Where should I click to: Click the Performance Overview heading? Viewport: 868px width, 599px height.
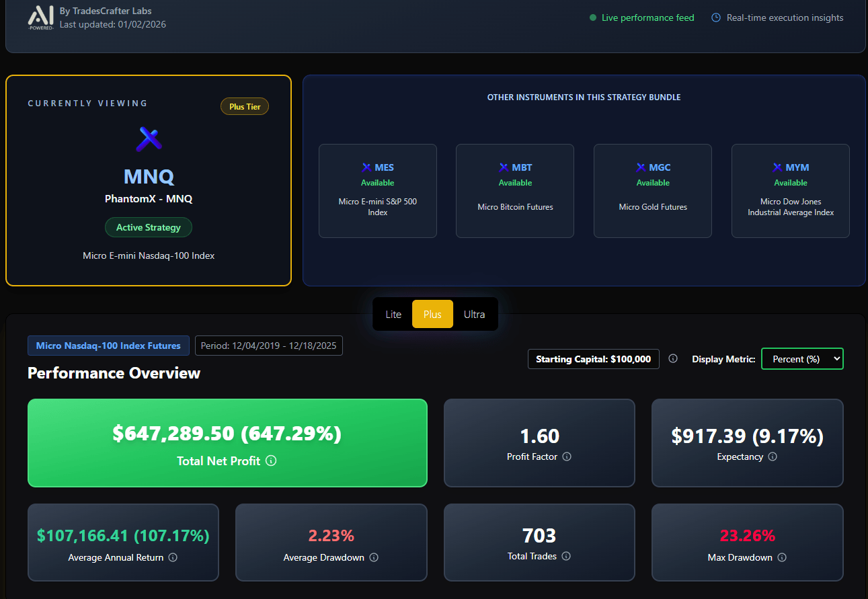click(x=114, y=373)
